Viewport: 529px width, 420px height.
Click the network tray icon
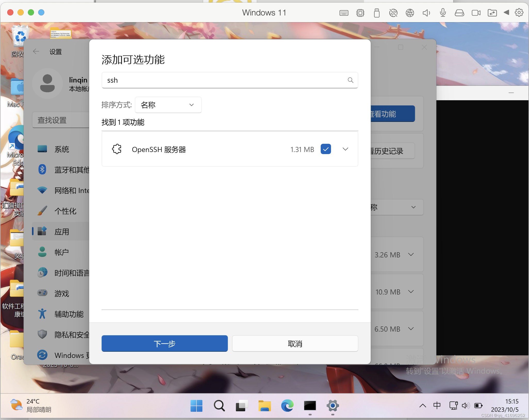point(453,406)
